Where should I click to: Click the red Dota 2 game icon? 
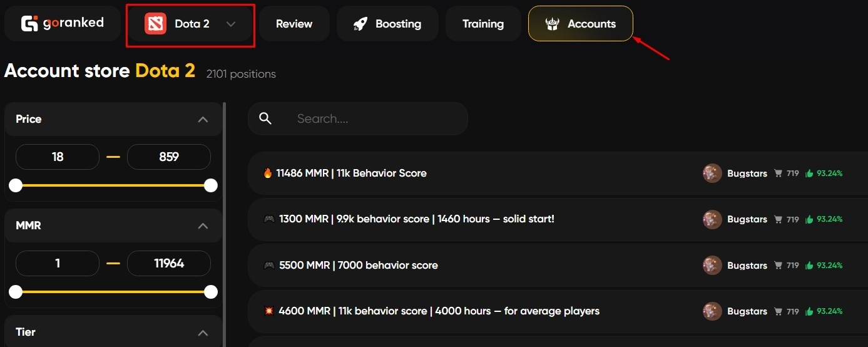pos(155,24)
